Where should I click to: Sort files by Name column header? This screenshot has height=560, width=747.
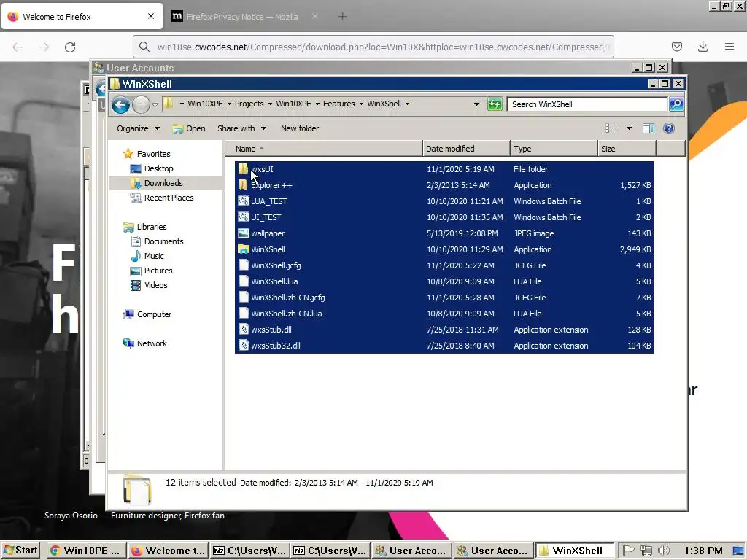pyautogui.click(x=323, y=149)
